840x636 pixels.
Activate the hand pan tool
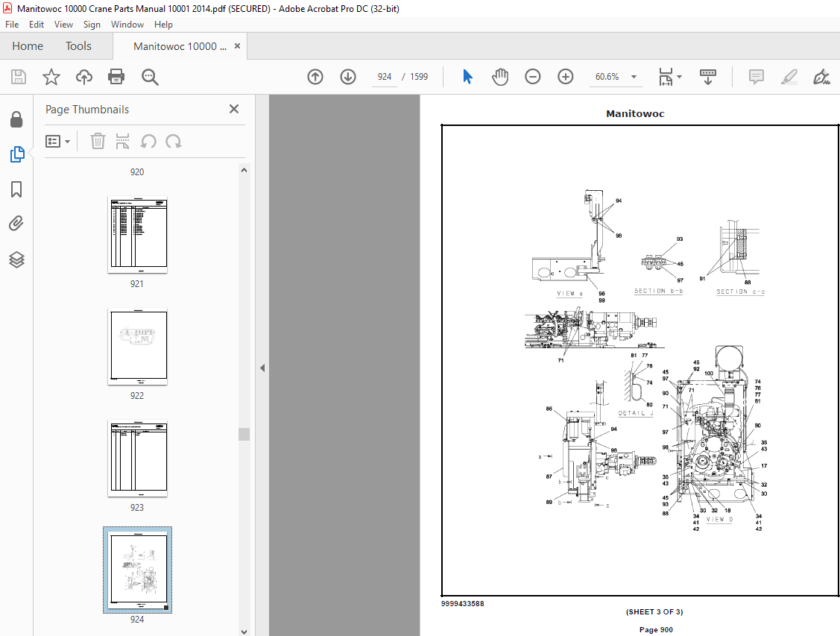[x=500, y=77]
